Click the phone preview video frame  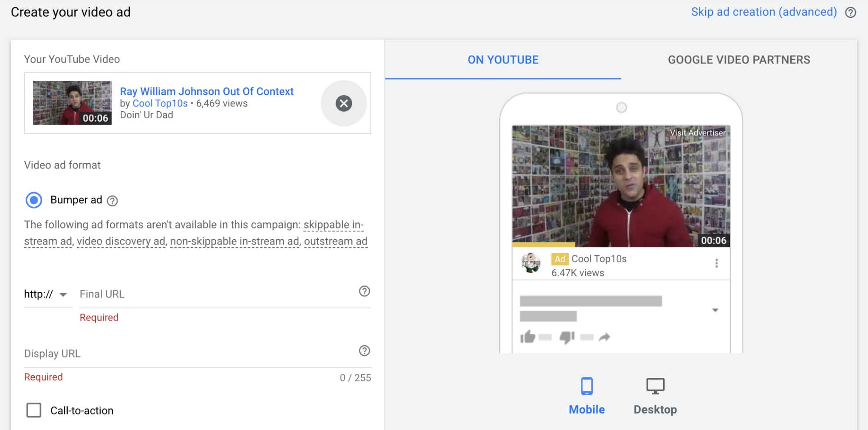tap(621, 186)
